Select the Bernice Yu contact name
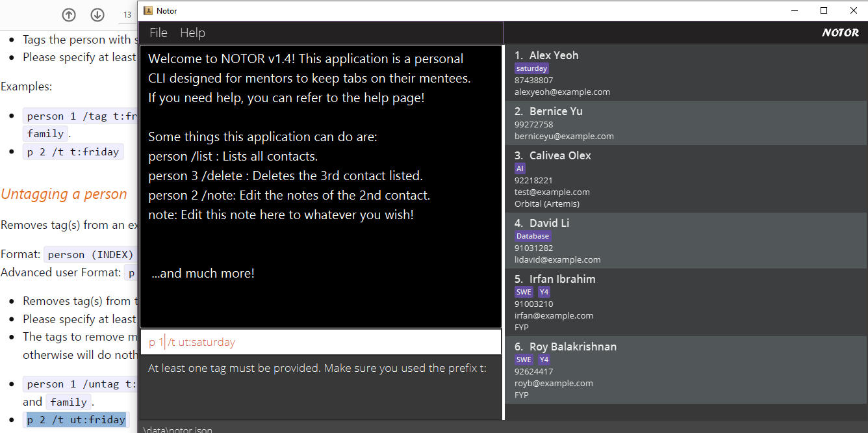This screenshot has height=433, width=868. click(555, 111)
